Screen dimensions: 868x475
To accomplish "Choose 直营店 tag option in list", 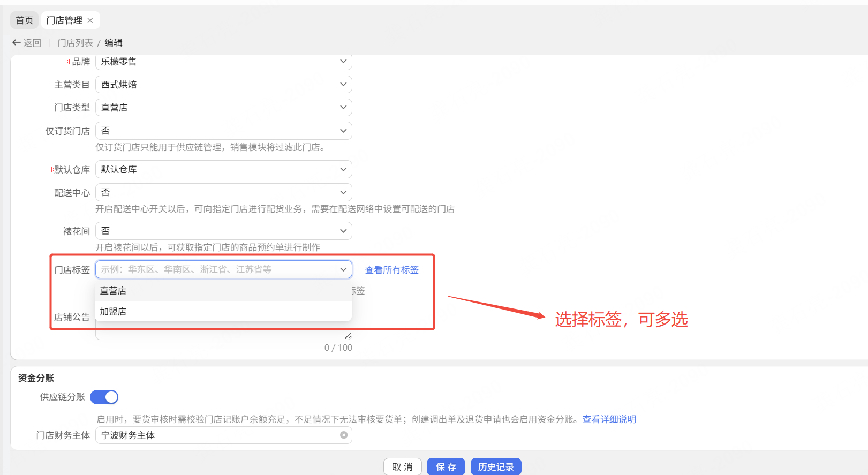I will pos(223,291).
